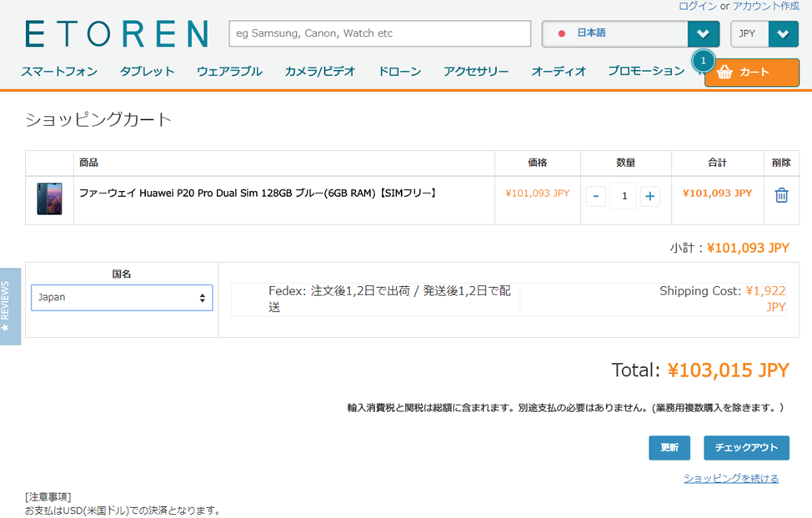Open the ウェアラブル menu
Screen dimensions: 812x518
(229, 72)
